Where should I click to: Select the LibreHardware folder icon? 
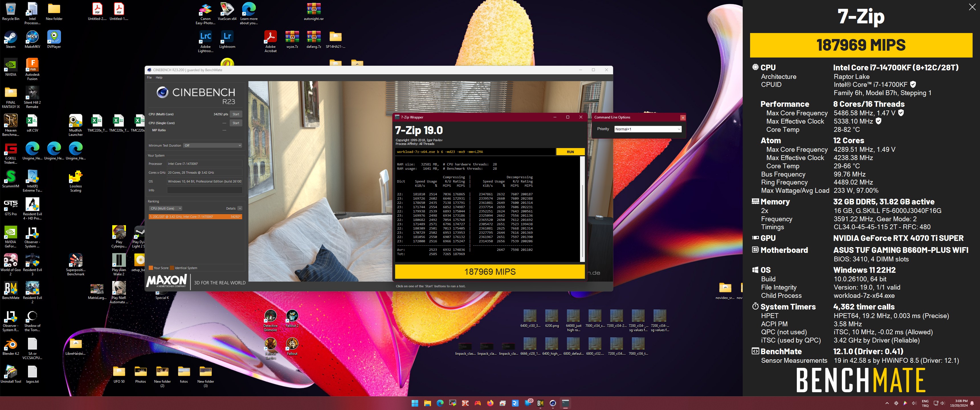click(x=76, y=347)
